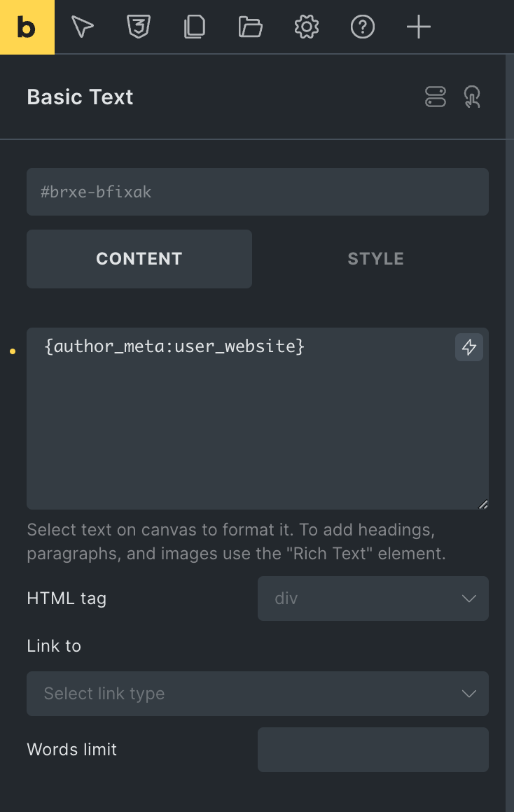The height and width of the screenshot is (812, 514).
Task: Open the CSS3 shield icon
Action: pyautogui.click(x=139, y=27)
